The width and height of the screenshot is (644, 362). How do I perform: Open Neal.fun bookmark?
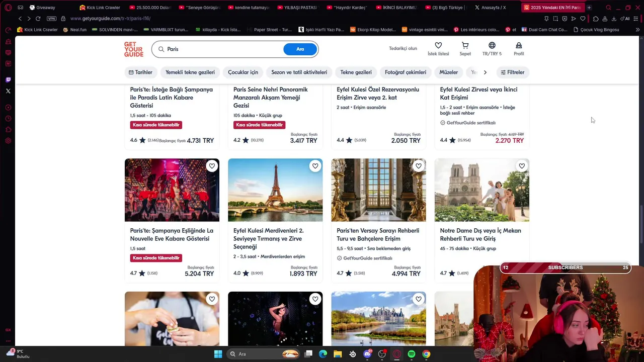75,30
